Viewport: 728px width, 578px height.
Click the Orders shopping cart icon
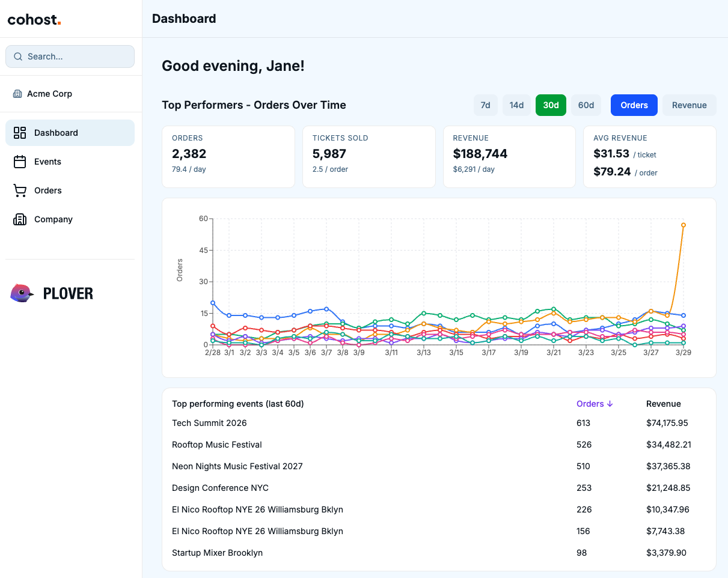20,190
